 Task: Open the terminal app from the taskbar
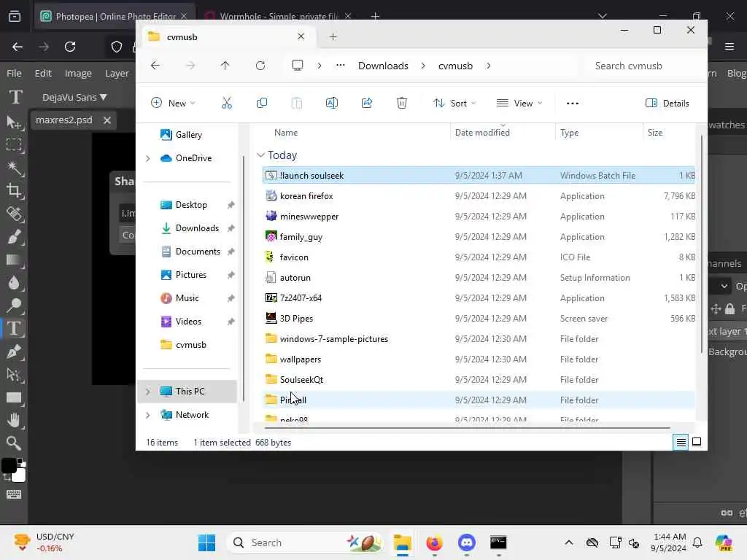[498, 542]
